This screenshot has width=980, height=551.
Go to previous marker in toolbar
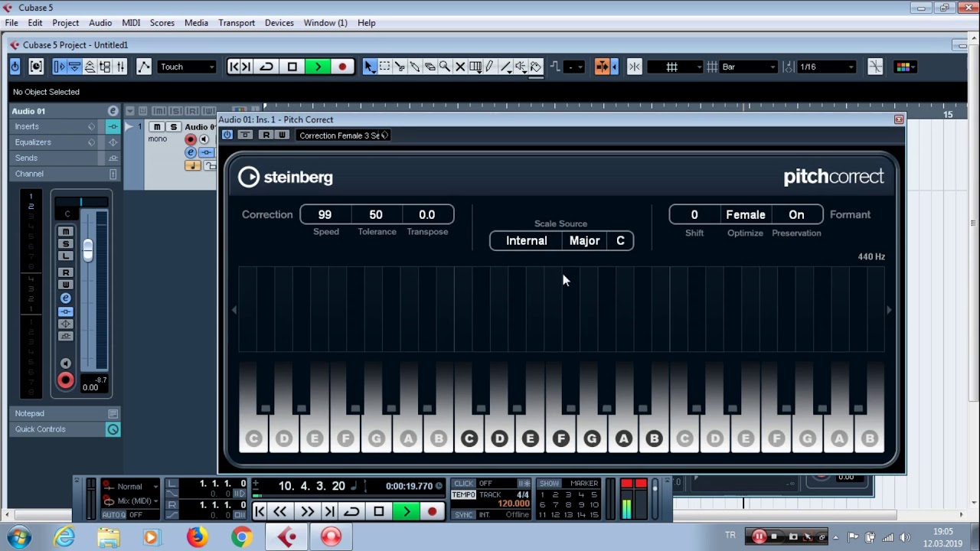234,67
